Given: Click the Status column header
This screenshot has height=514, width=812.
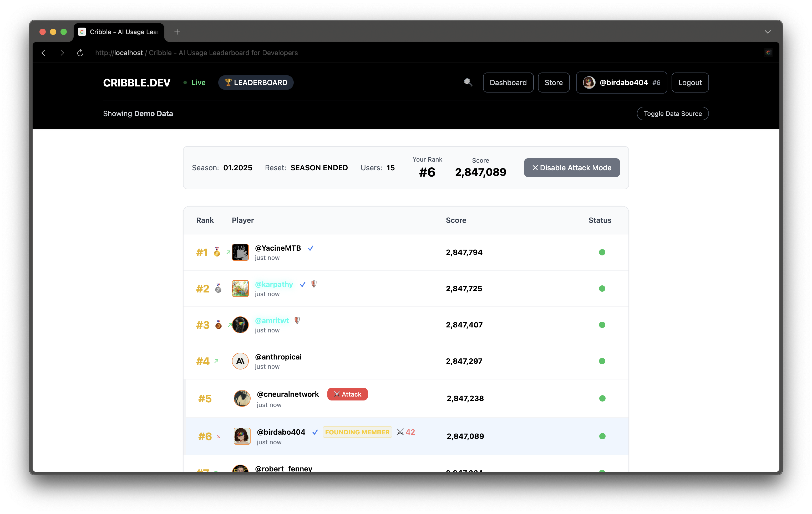Looking at the screenshot, I should click(x=600, y=220).
